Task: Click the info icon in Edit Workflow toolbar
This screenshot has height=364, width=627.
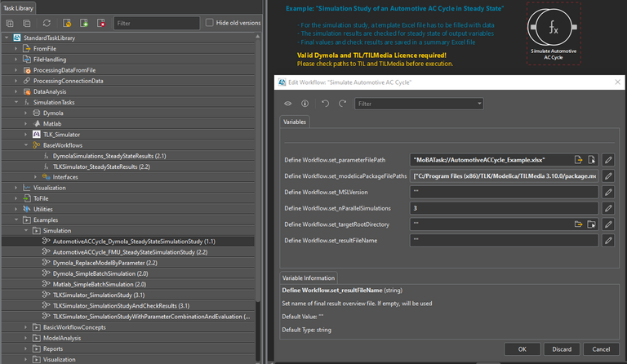Action: click(x=305, y=104)
